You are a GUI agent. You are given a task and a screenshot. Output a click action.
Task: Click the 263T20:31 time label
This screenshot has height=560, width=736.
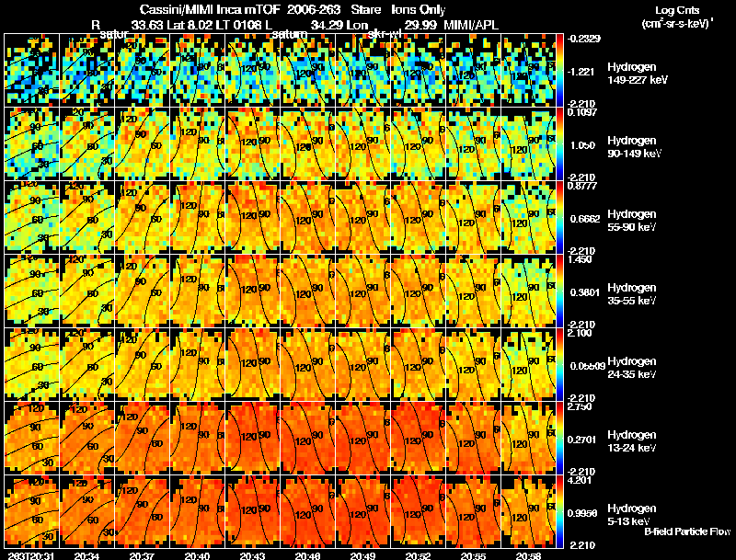(x=33, y=556)
